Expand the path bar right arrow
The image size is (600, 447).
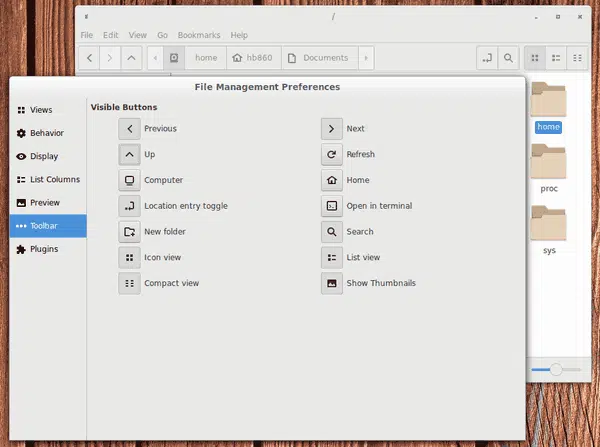(366, 58)
